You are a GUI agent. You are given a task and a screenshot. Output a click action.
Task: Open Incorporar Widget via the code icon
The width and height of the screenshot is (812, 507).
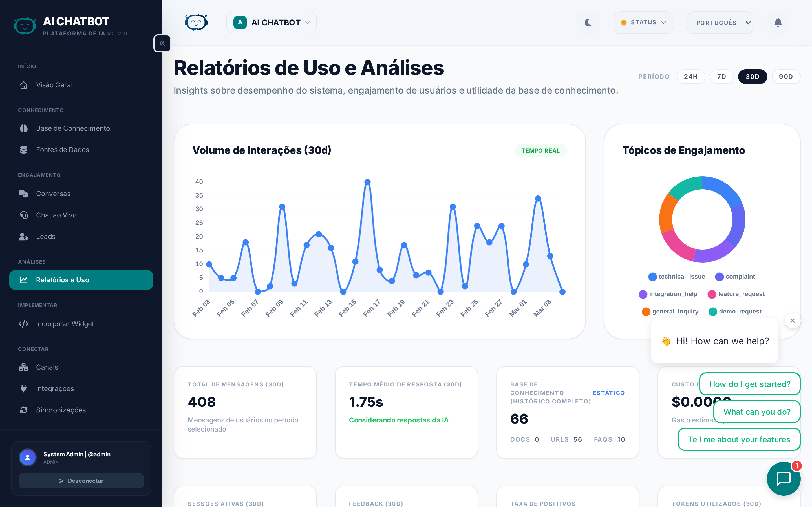23,324
